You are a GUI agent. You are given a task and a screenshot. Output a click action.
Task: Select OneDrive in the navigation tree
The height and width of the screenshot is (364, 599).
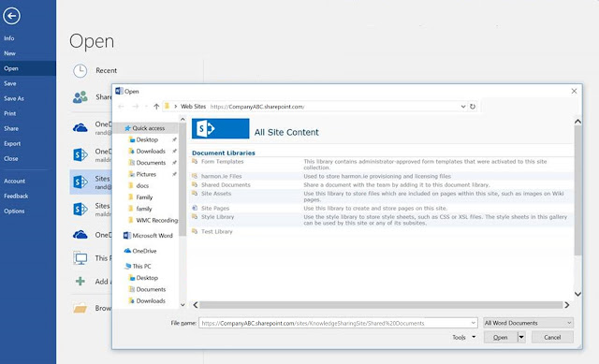tap(144, 251)
